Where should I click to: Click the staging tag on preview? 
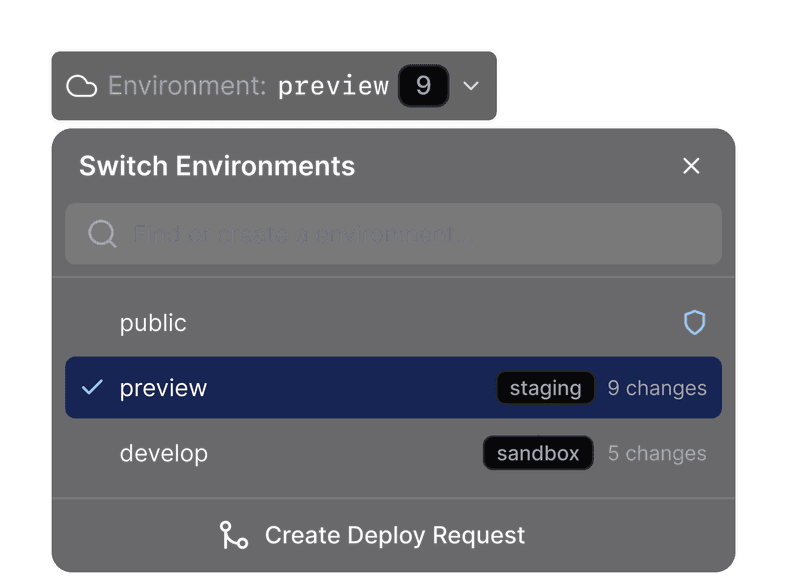point(545,388)
